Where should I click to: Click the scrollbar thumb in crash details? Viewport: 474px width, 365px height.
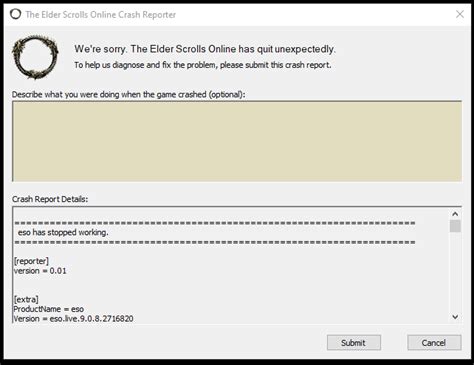455,226
